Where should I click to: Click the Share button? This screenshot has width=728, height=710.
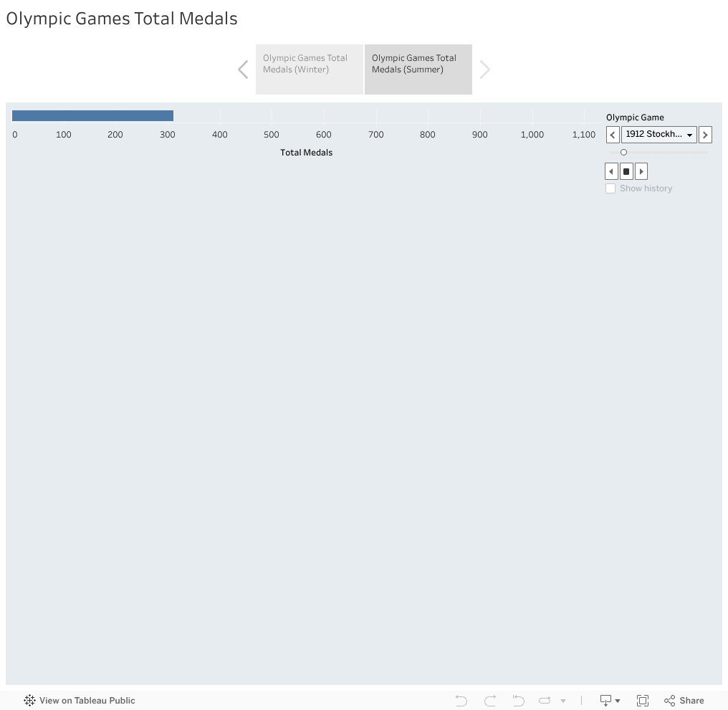(x=684, y=701)
